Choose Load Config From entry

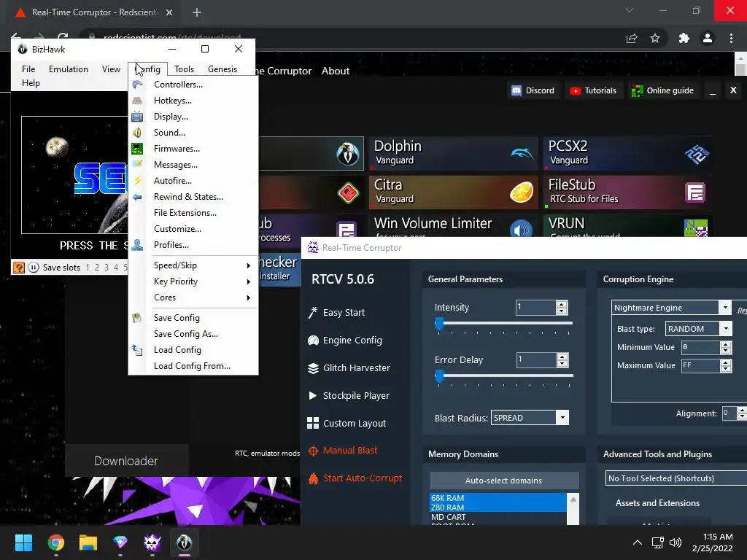pos(193,366)
